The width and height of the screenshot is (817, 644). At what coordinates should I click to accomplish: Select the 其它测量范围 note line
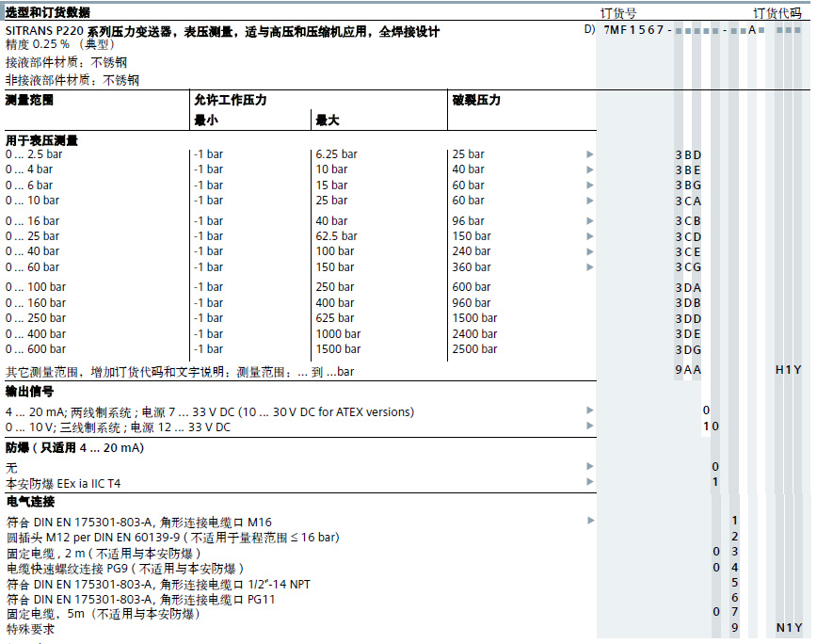(x=180, y=372)
